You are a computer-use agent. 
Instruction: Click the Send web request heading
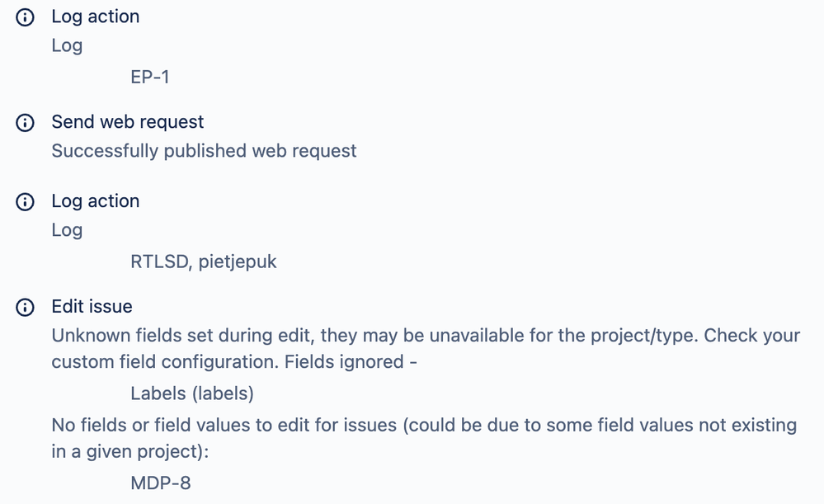click(127, 121)
